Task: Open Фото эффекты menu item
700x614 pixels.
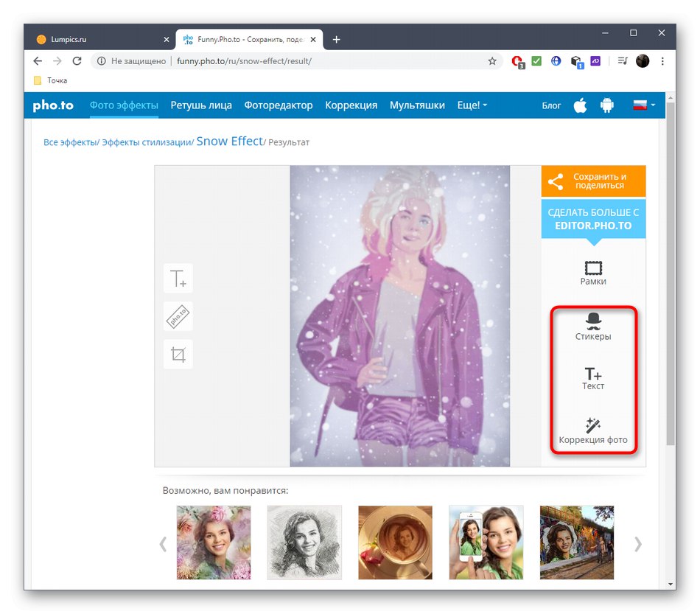Action: point(124,105)
